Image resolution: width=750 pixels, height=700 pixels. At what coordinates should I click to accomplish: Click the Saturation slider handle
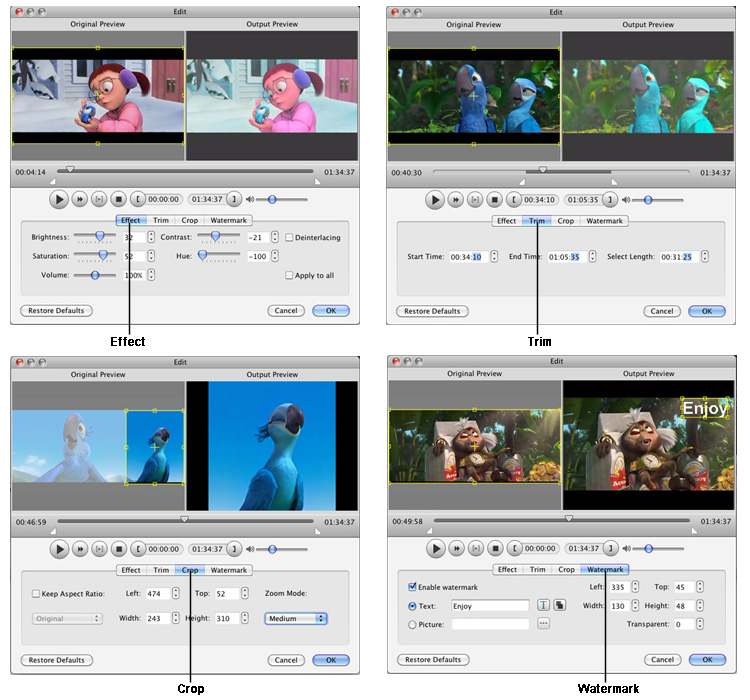[x=103, y=255]
